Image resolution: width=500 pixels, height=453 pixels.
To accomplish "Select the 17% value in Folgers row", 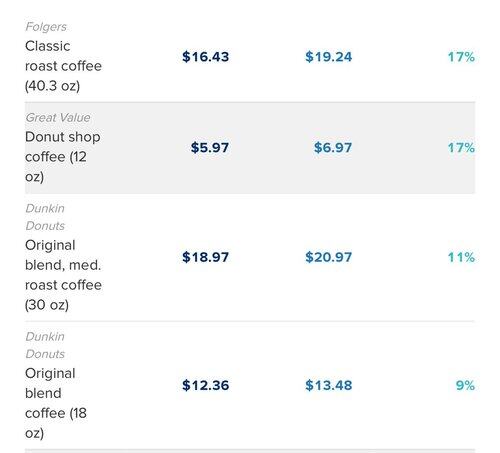I will (x=461, y=57).
